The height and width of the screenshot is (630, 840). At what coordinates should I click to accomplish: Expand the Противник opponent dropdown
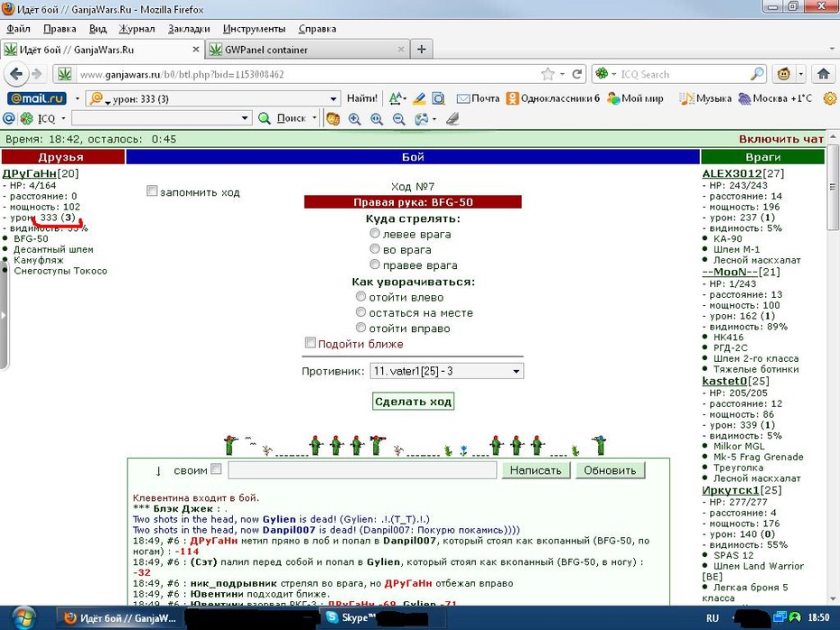[x=446, y=371]
